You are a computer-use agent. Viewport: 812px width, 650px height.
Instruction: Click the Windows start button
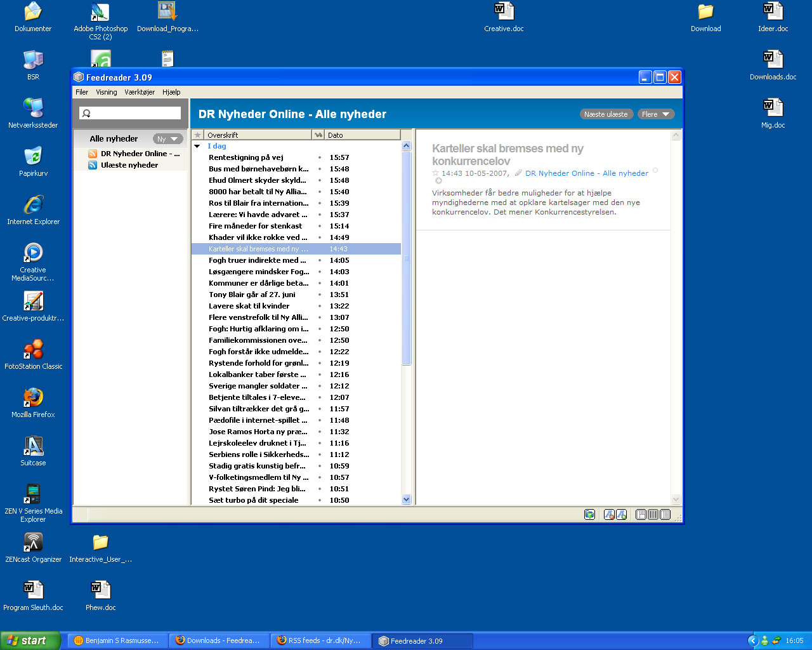(x=30, y=640)
